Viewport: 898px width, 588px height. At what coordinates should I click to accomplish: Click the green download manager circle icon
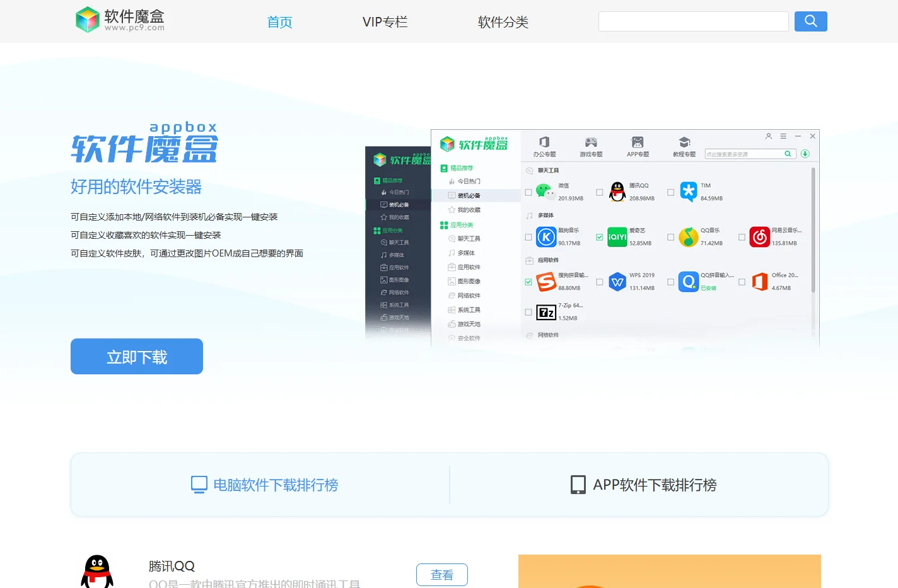(x=805, y=154)
